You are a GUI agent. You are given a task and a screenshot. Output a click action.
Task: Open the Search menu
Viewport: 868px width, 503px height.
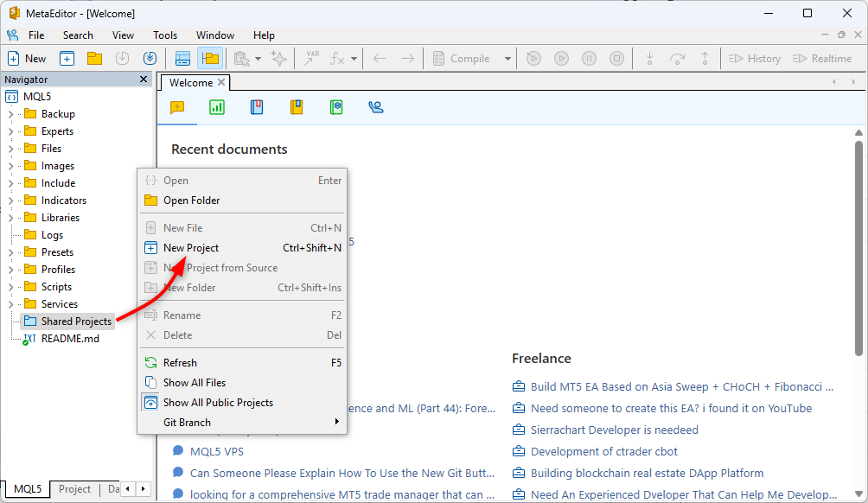click(78, 35)
